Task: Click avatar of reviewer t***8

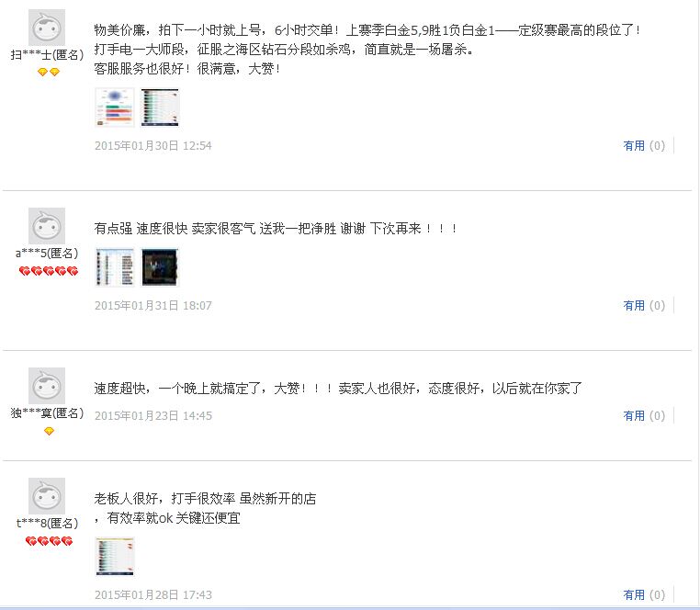Action: [47, 496]
